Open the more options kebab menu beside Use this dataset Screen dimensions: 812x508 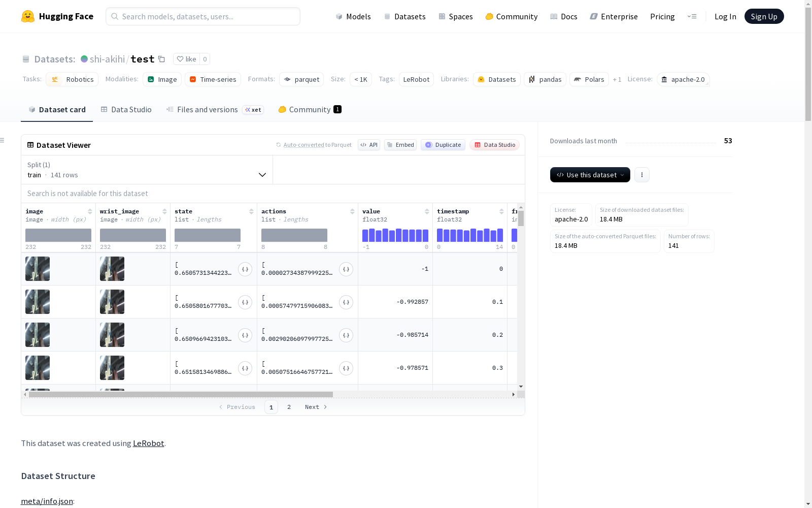642,175
